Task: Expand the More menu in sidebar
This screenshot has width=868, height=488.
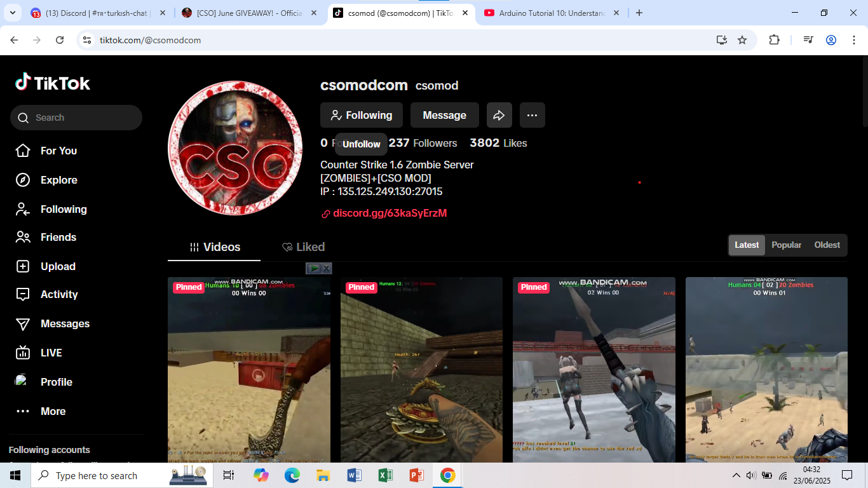Action: tap(23, 411)
